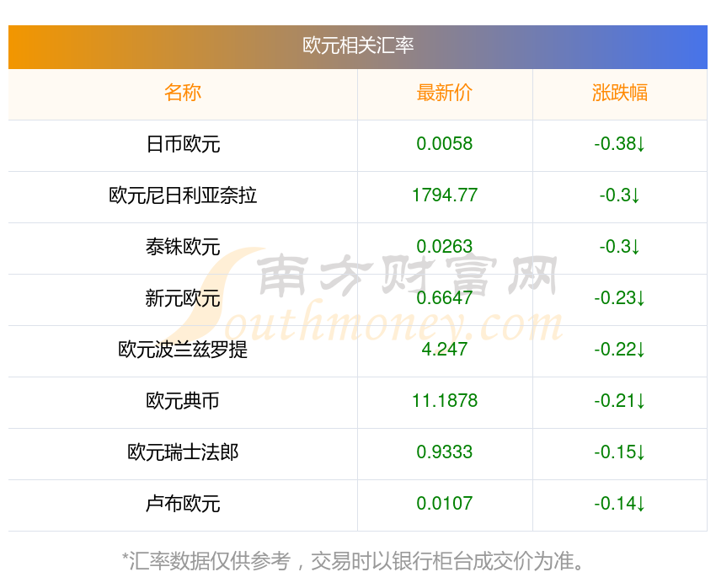
Task: Click the change value -0.21↓
Action: 620,401
